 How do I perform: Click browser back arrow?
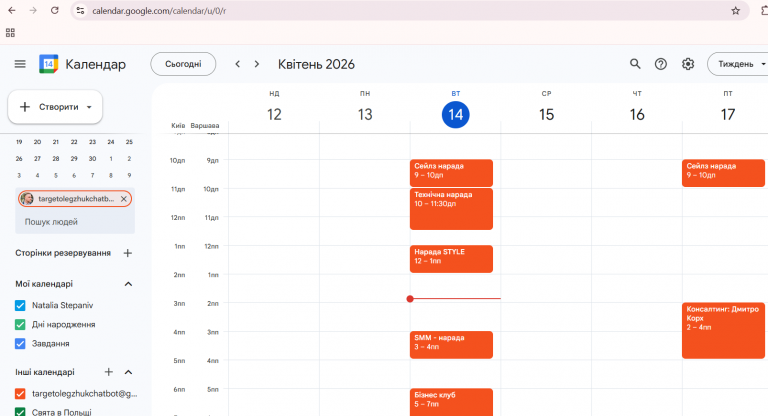(x=12, y=10)
